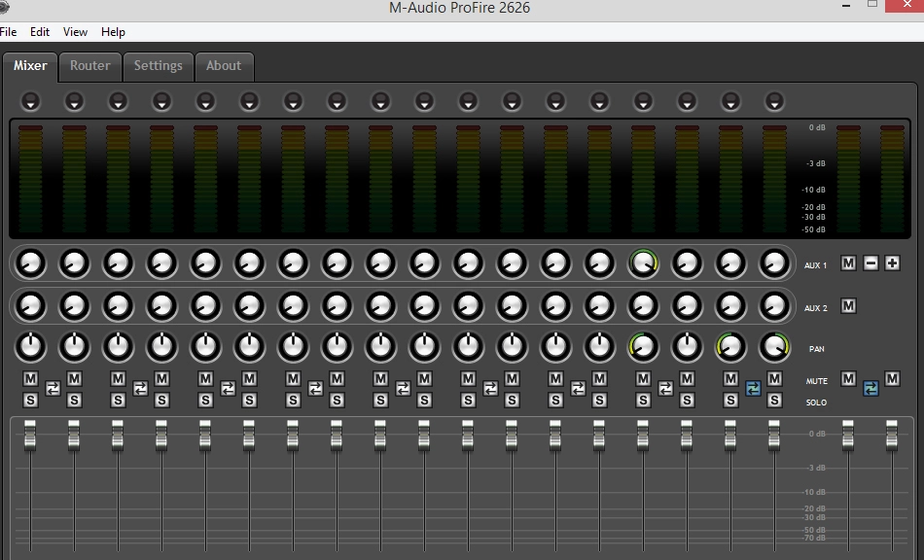Open the File menu
The height and width of the screenshot is (560, 924).
point(8,32)
